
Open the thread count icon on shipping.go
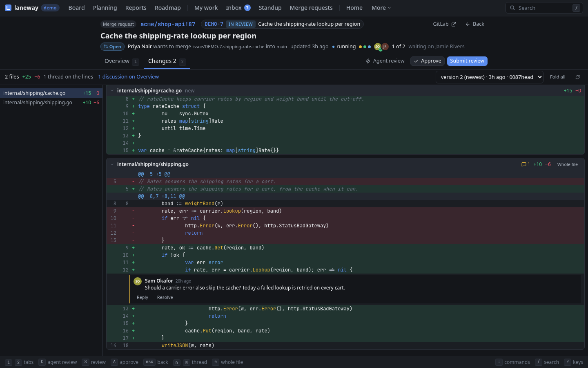(526, 164)
